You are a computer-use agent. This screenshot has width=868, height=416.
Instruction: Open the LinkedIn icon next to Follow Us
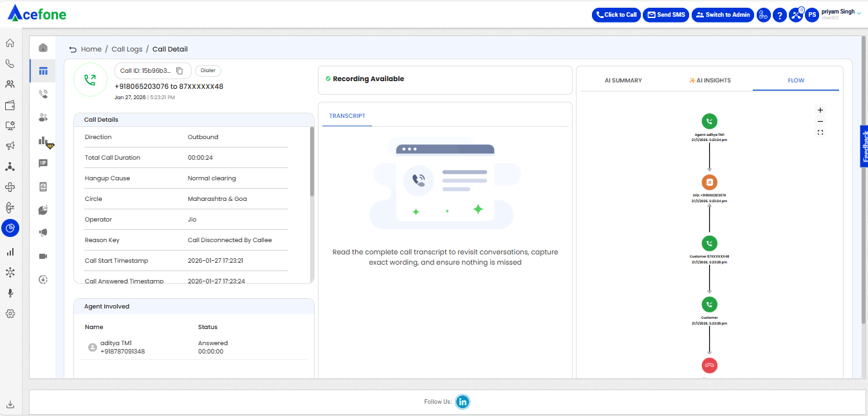(x=463, y=402)
